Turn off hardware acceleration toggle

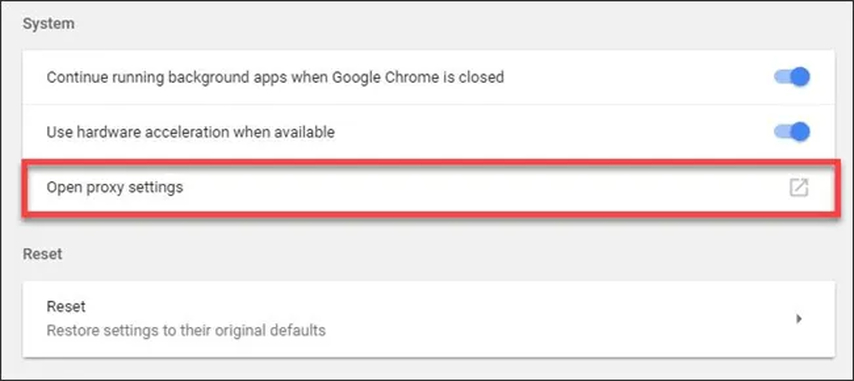click(792, 132)
